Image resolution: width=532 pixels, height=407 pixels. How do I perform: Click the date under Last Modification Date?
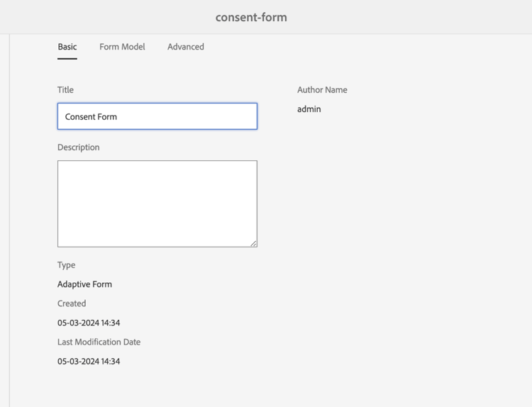coord(89,362)
